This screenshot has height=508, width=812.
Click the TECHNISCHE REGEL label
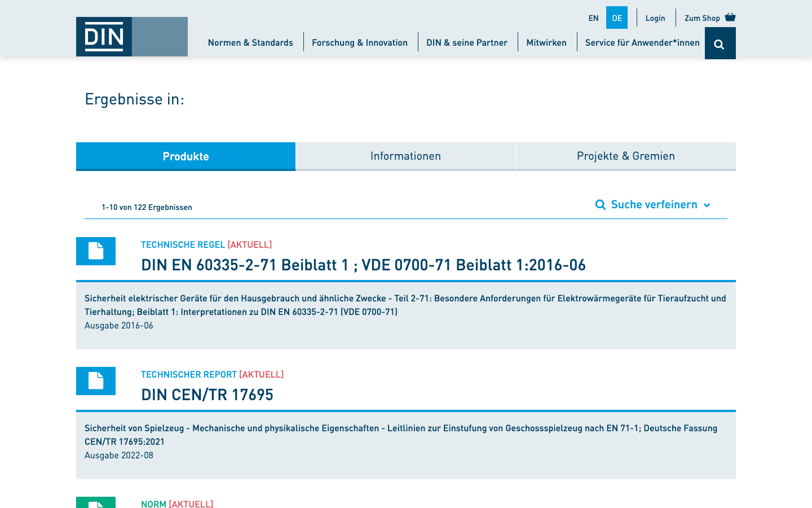pos(183,244)
